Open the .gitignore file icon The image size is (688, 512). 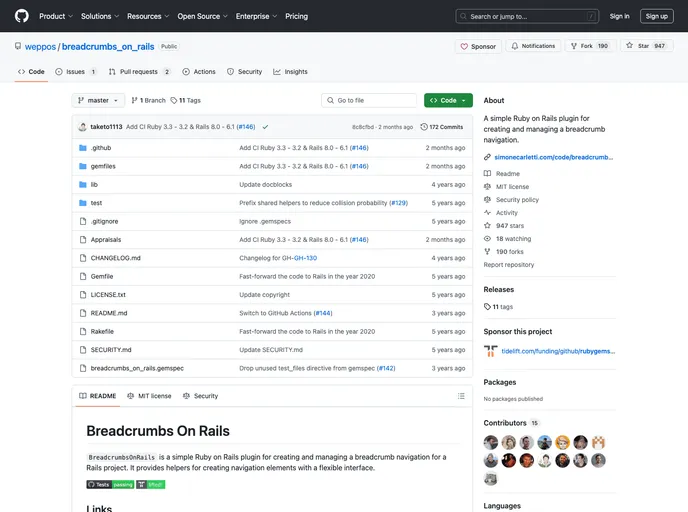(x=82, y=222)
